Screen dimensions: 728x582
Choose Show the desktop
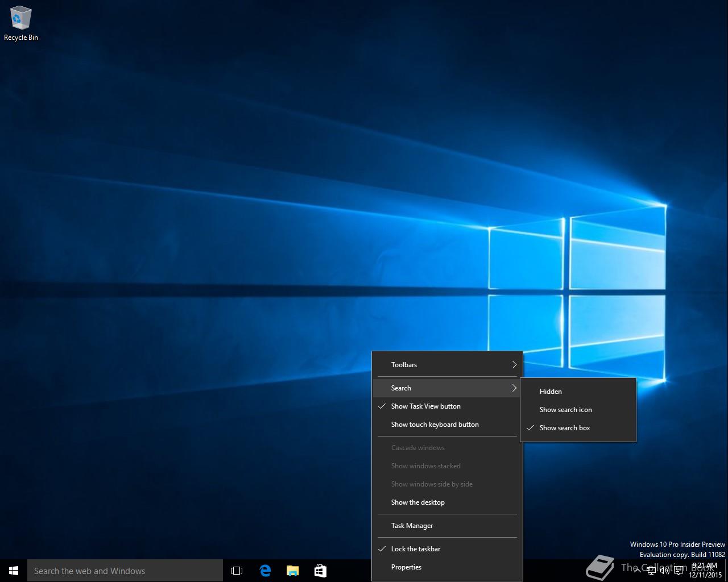448,502
